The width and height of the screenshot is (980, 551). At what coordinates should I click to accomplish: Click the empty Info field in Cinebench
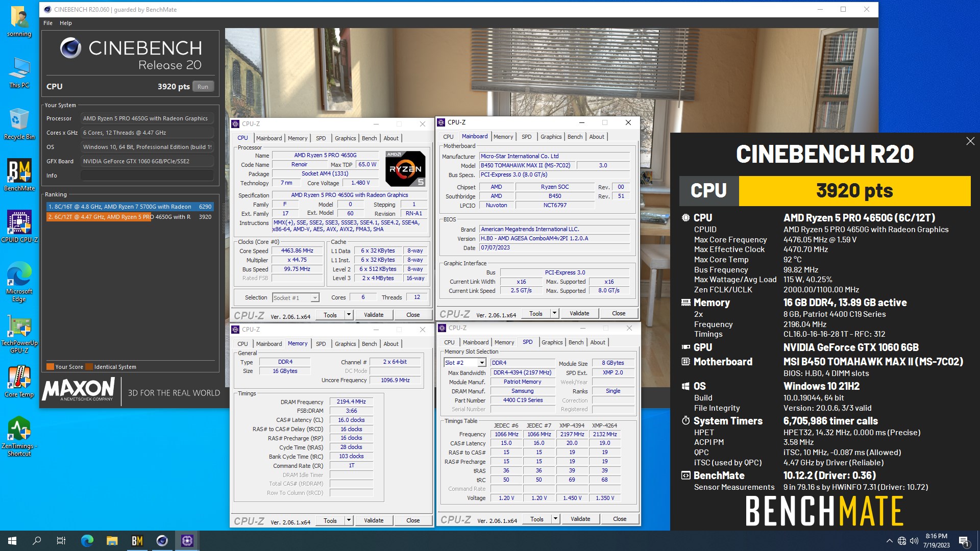point(147,176)
